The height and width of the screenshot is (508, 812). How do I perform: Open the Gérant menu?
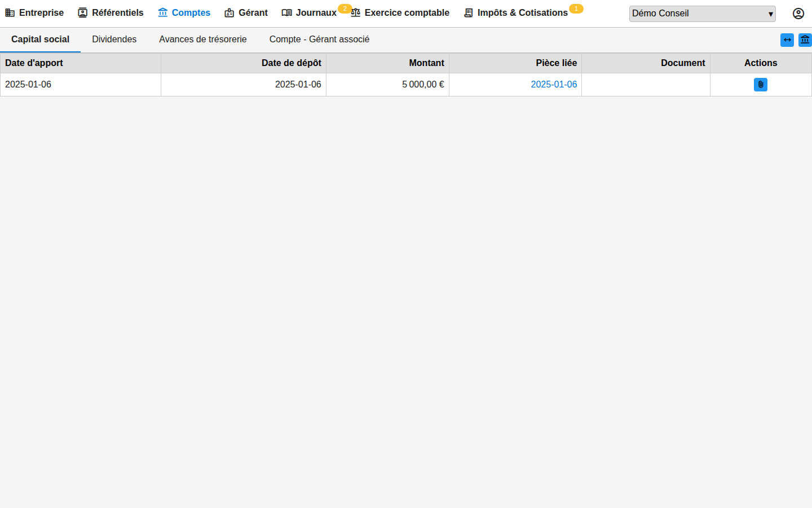246,13
